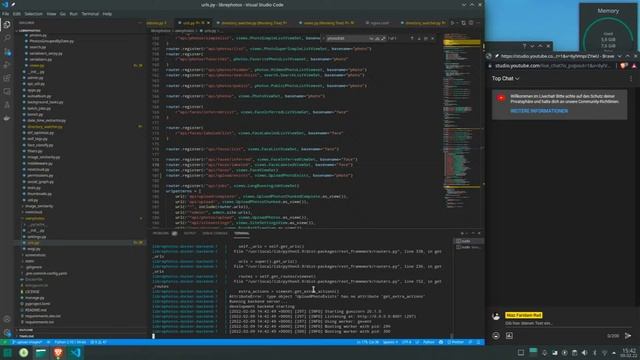The height and width of the screenshot is (360, 640).
Task: Open the File menu
Action: pyautogui.click(x=6, y=14)
